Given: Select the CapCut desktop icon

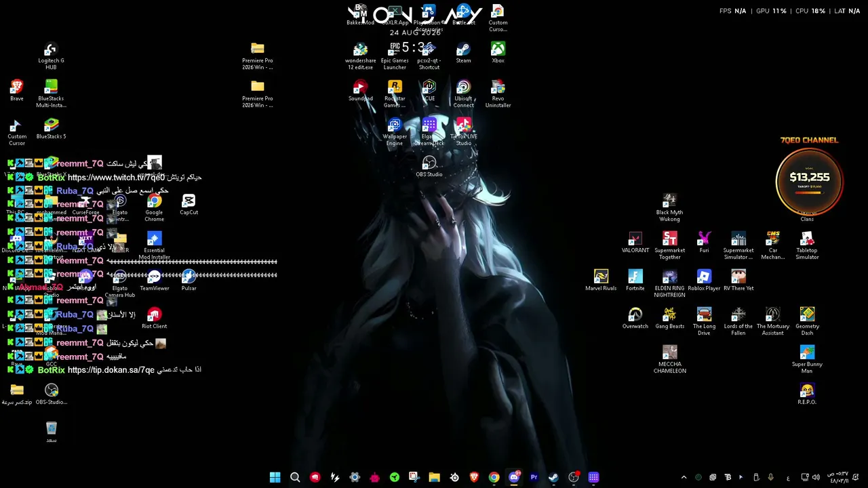Looking at the screenshot, I should coord(189,205).
